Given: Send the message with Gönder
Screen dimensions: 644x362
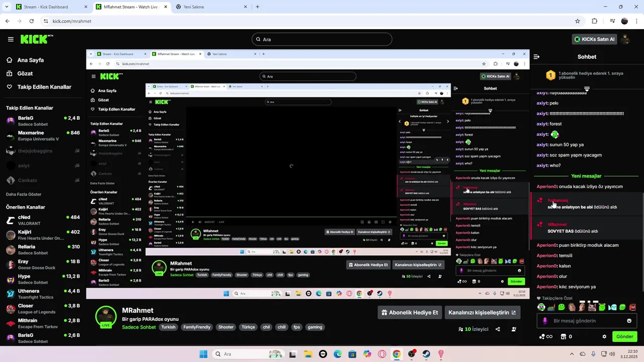Looking at the screenshot, I should (x=624, y=336).
